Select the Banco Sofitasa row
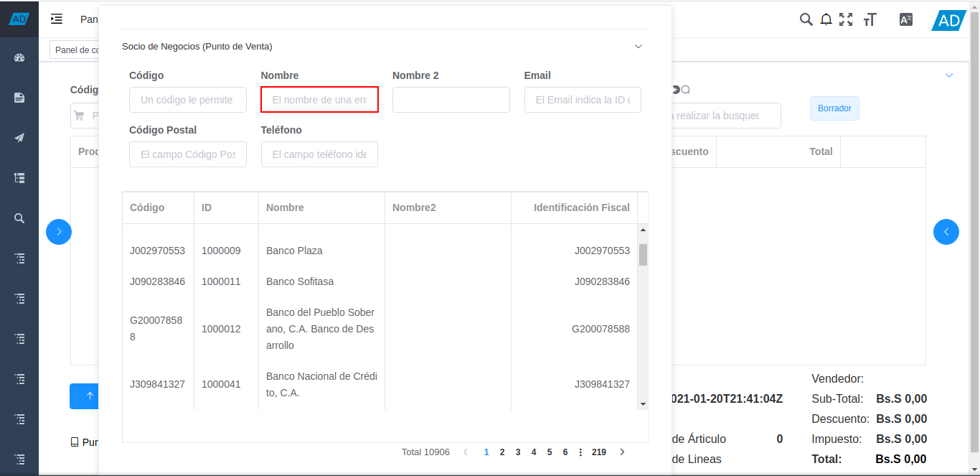This screenshot has height=476, width=980. (380, 281)
